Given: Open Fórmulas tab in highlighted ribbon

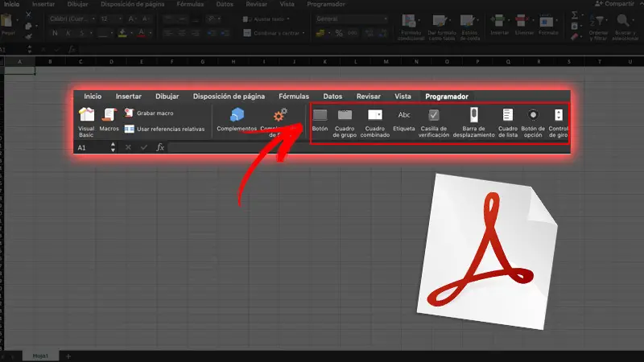Looking at the screenshot, I should point(294,97).
